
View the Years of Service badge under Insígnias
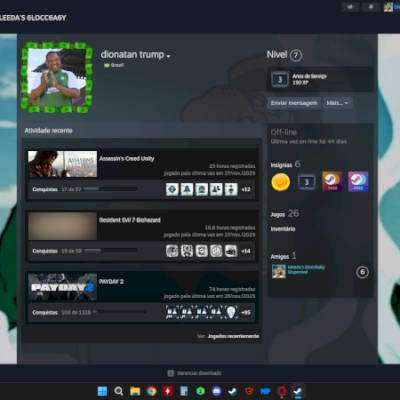(307, 182)
